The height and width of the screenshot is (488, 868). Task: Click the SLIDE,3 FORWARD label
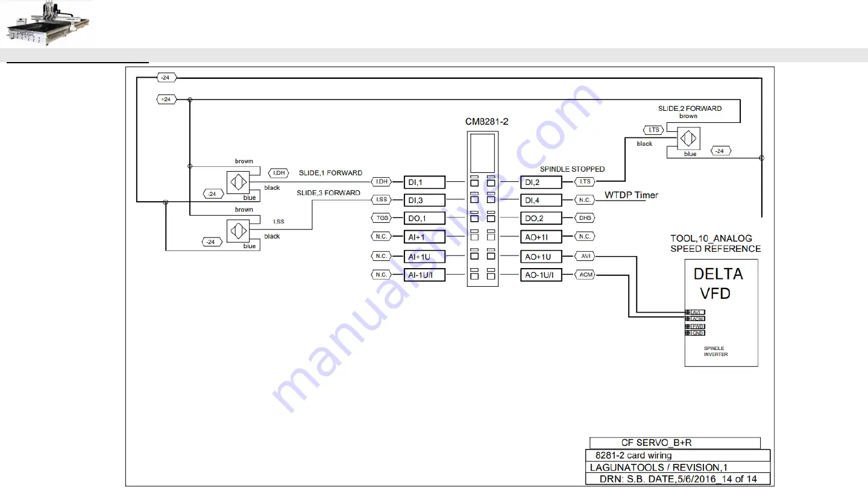329,193
